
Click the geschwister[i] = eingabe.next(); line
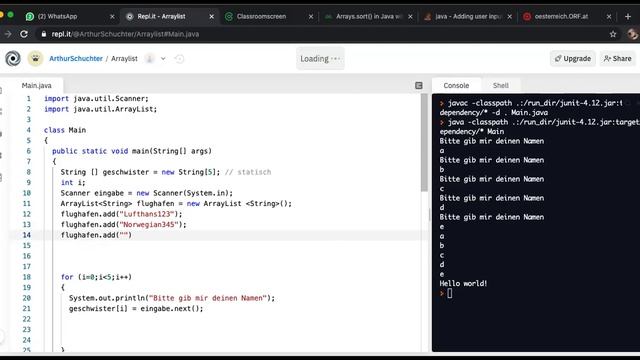click(x=136, y=309)
